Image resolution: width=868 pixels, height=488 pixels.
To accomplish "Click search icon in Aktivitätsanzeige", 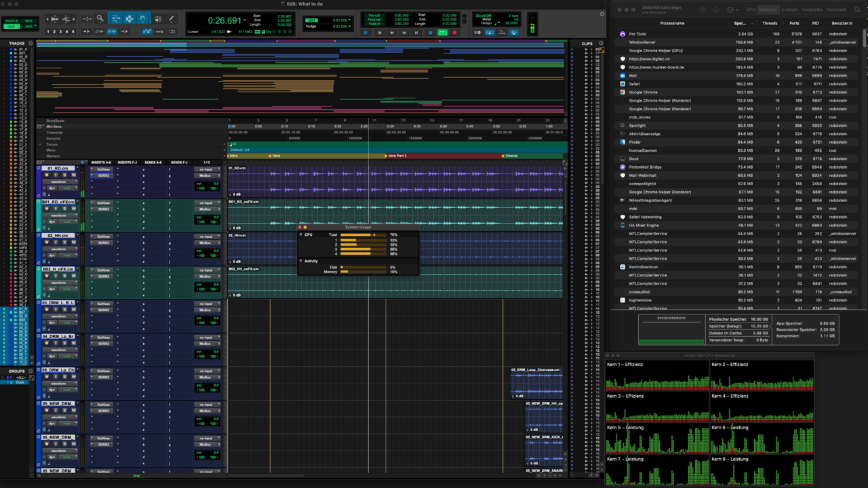I will pos(857,9).
